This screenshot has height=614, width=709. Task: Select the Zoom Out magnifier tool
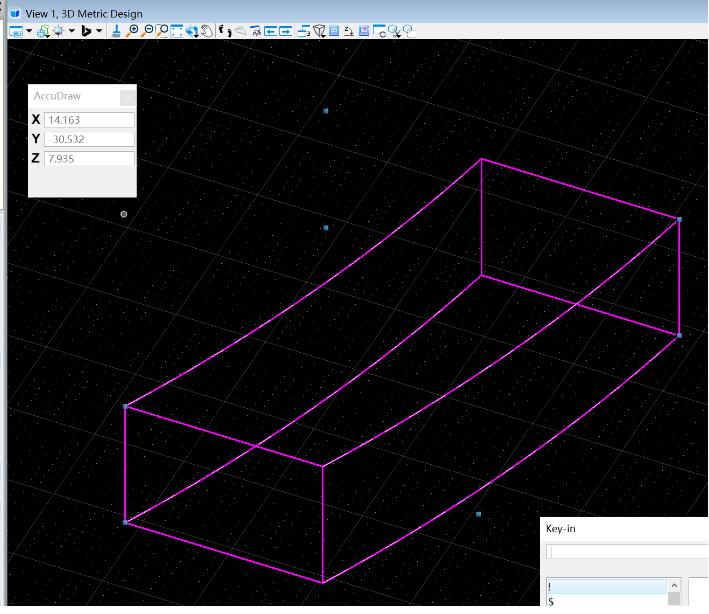point(148,31)
